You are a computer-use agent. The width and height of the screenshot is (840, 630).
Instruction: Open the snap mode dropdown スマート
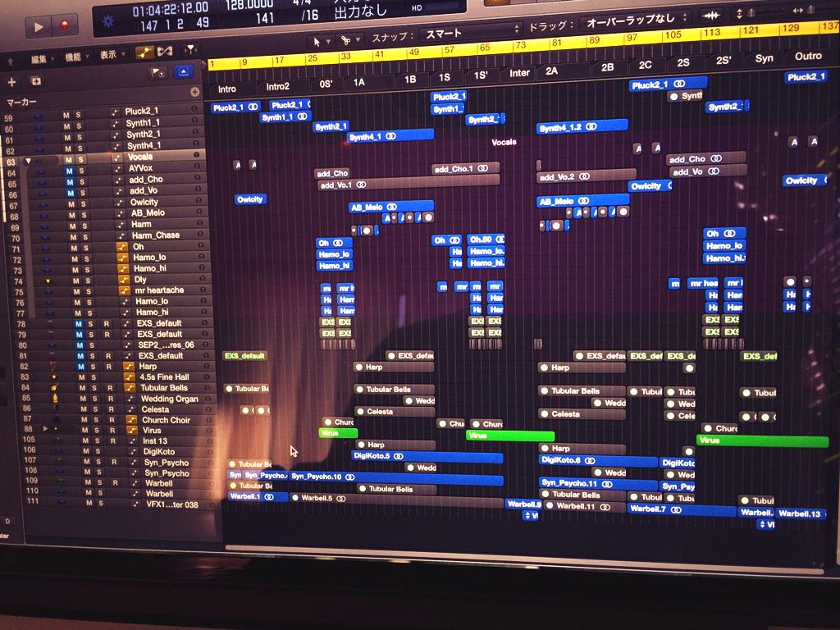pos(472,32)
